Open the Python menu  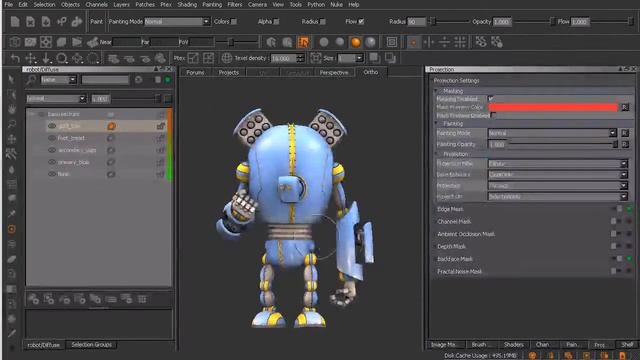pos(316,4)
